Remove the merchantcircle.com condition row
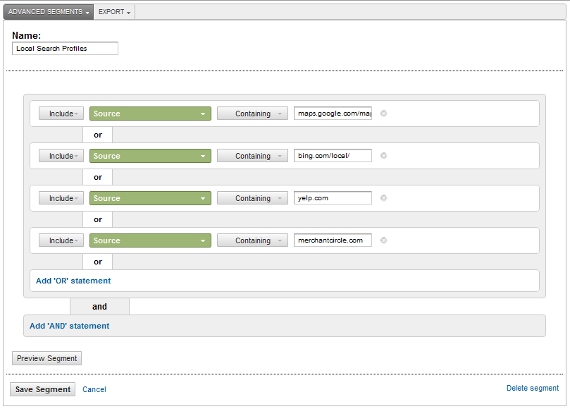Viewport: 570px width, 409px height. pos(384,240)
